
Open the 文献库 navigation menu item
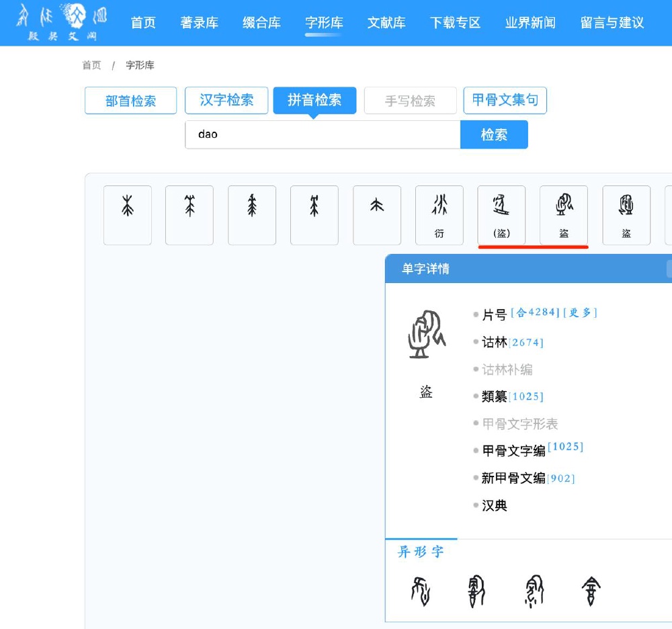tap(386, 22)
